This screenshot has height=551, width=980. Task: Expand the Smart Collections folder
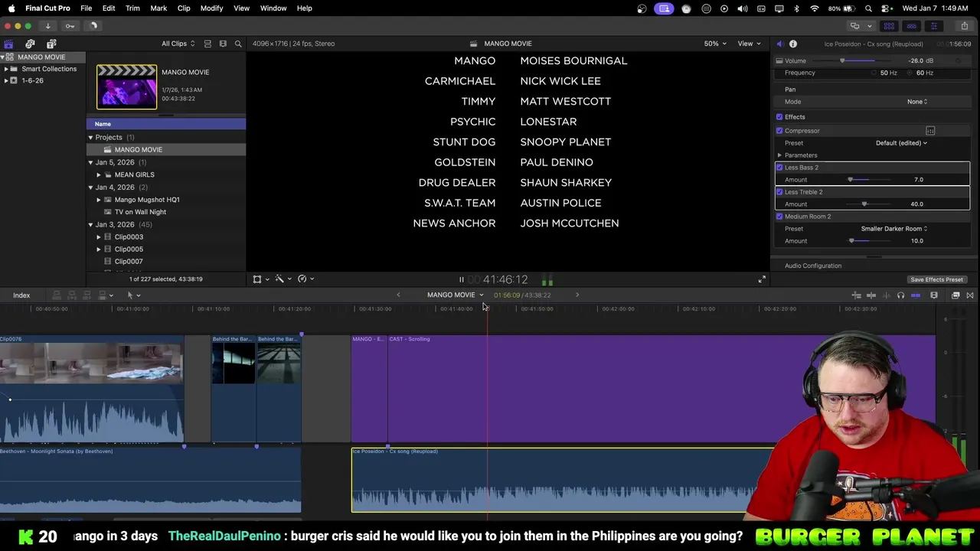(6, 69)
